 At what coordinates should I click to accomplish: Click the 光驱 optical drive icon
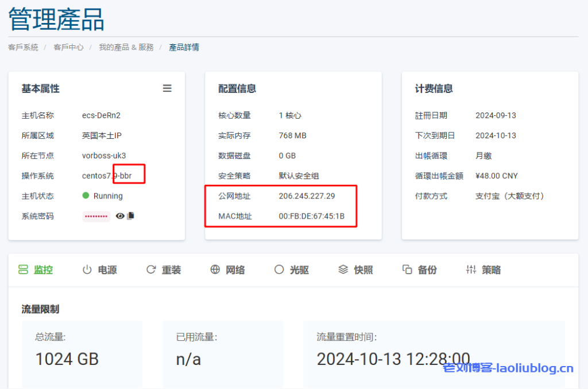click(x=279, y=270)
